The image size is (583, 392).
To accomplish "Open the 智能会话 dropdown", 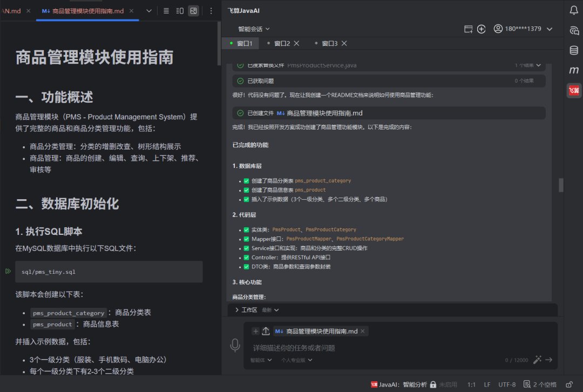I will point(254,29).
